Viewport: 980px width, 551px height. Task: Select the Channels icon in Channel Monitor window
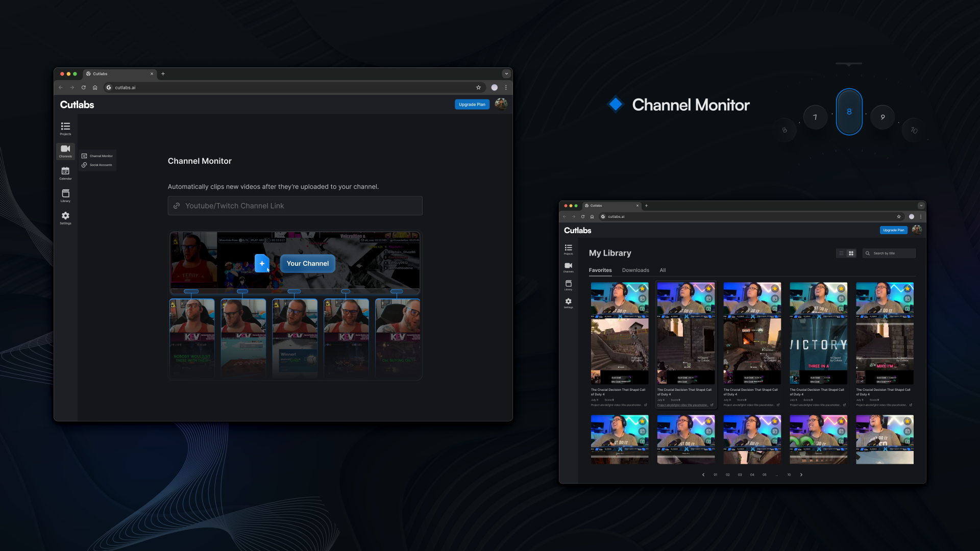pos(65,151)
